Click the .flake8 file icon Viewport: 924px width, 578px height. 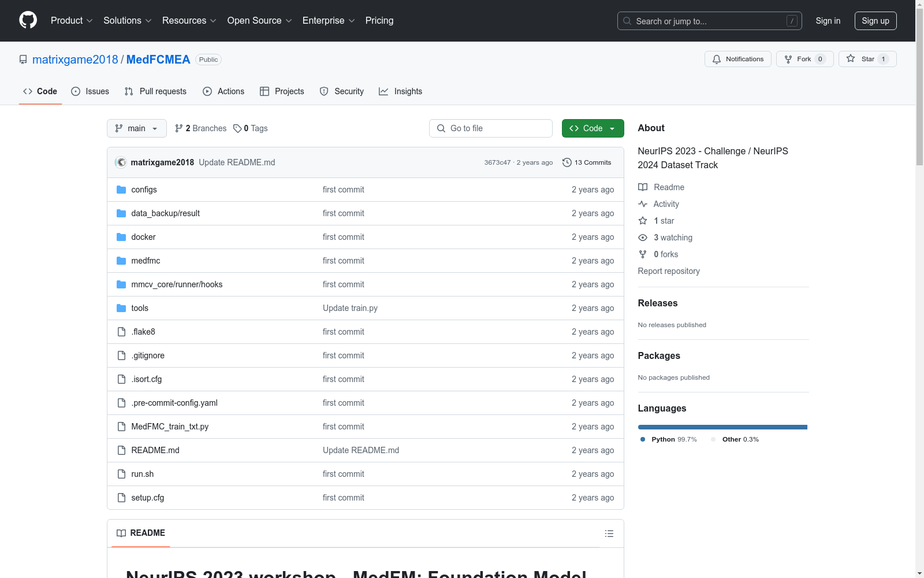click(x=121, y=332)
